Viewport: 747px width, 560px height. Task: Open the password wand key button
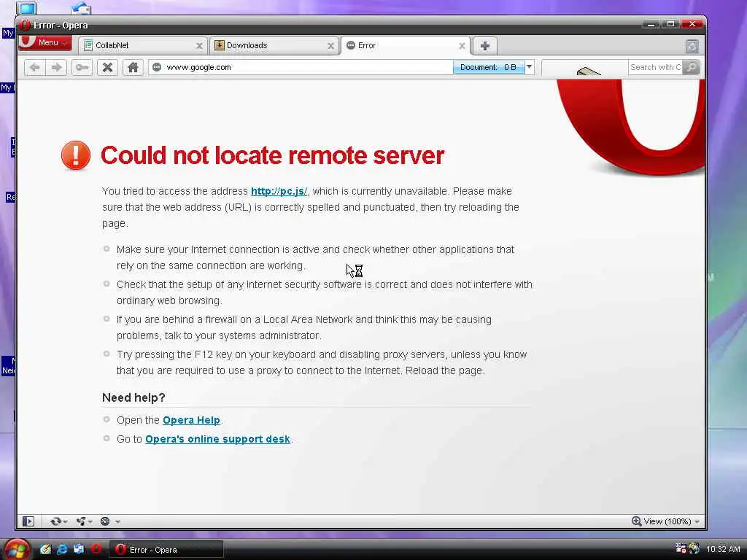click(82, 67)
